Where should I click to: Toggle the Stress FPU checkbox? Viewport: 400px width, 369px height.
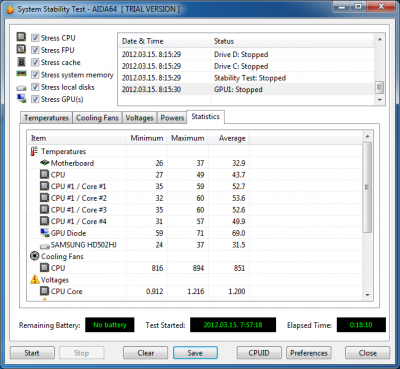[35, 50]
